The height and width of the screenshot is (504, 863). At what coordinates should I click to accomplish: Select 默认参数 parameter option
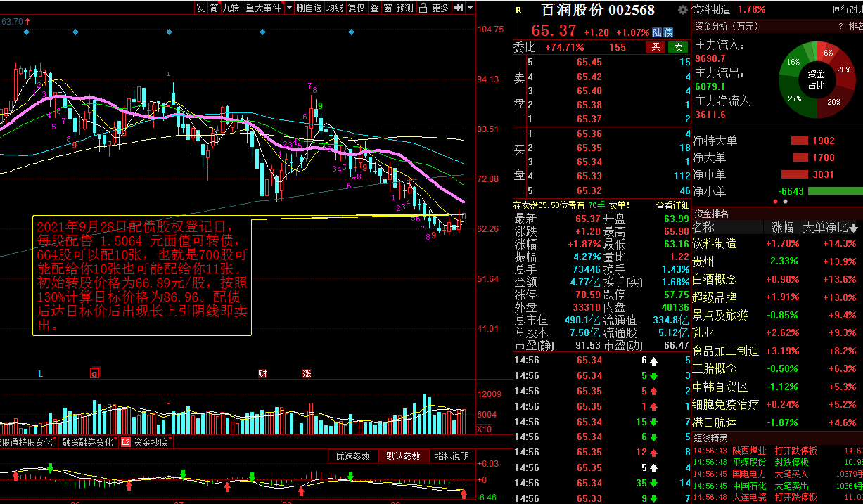click(x=403, y=456)
